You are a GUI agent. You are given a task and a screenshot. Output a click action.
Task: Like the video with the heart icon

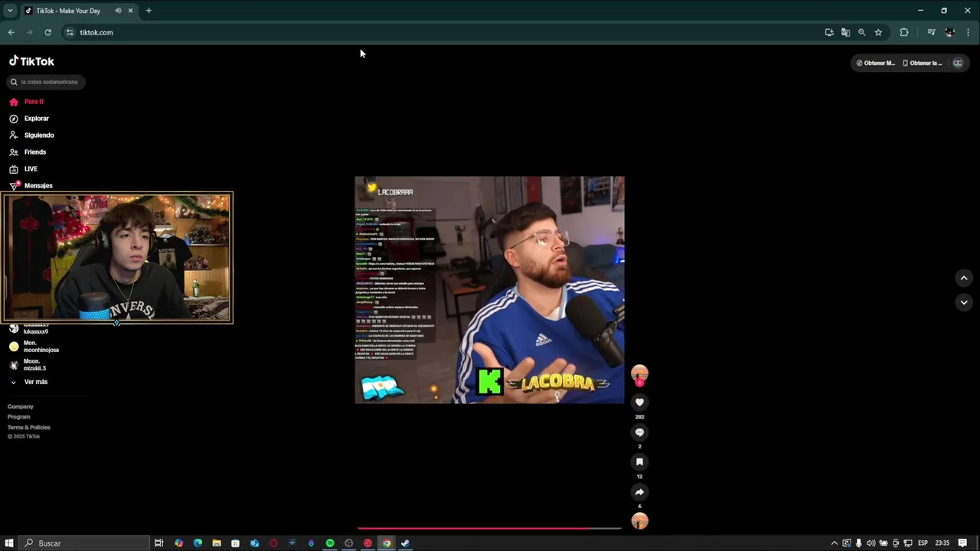(x=639, y=403)
